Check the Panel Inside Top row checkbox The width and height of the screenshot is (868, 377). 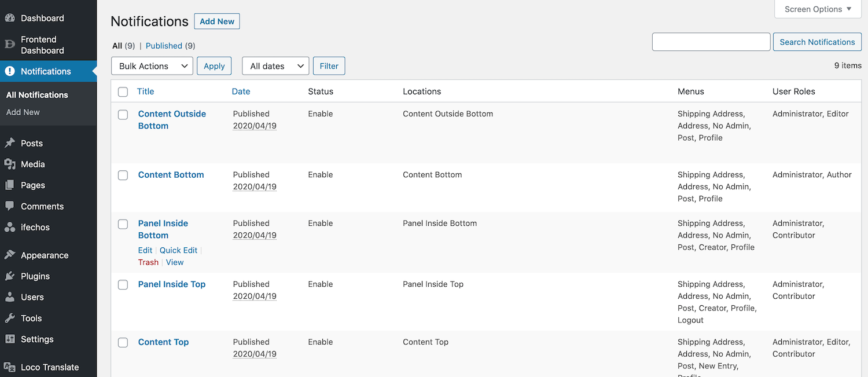[123, 285]
